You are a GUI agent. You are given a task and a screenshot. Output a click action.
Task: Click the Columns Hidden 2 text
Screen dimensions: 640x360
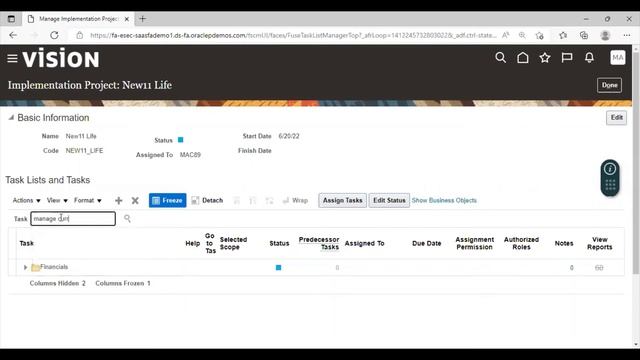(x=58, y=283)
